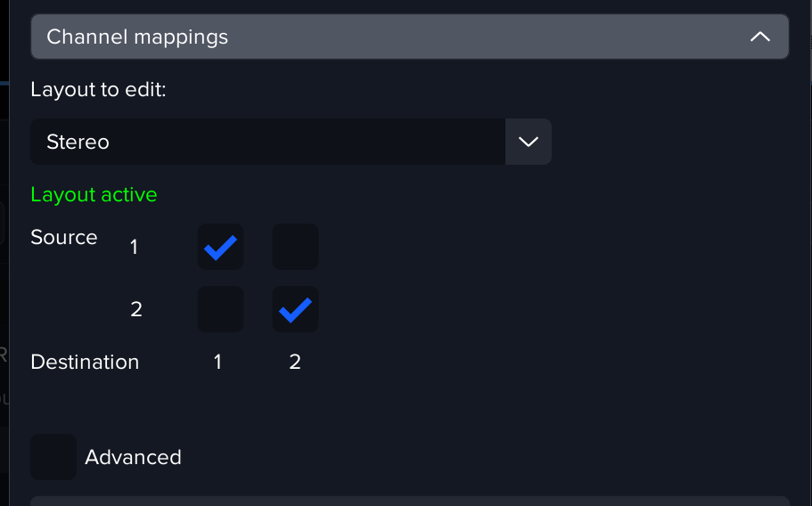This screenshot has height=506, width=812.
Task: Click destination column number 1
Action: [217, 362]
